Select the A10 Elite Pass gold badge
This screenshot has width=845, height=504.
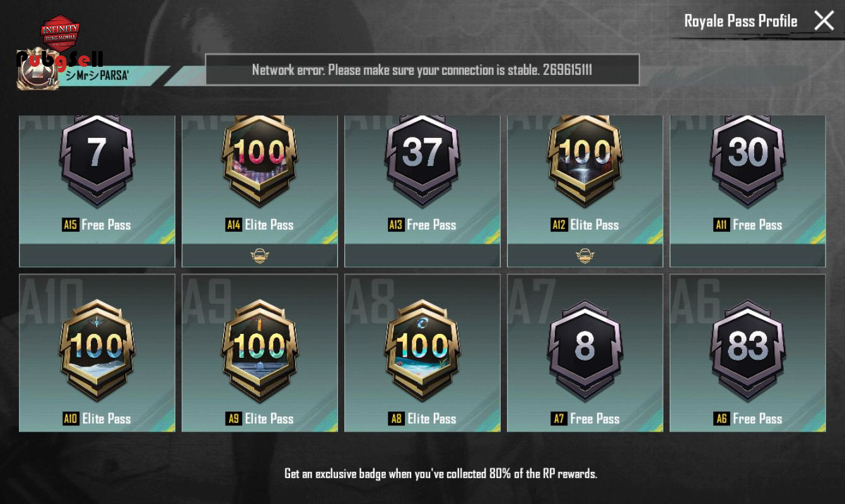[x=97, y=350]
